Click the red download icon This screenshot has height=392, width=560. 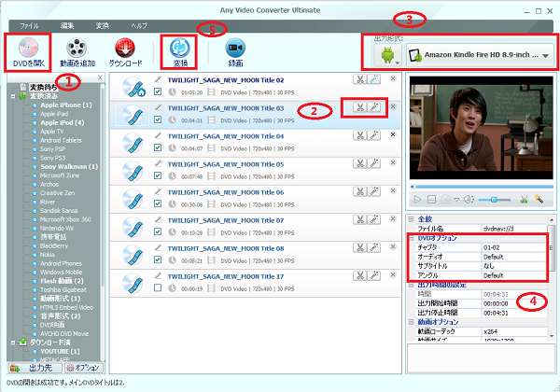click(125, 48)
